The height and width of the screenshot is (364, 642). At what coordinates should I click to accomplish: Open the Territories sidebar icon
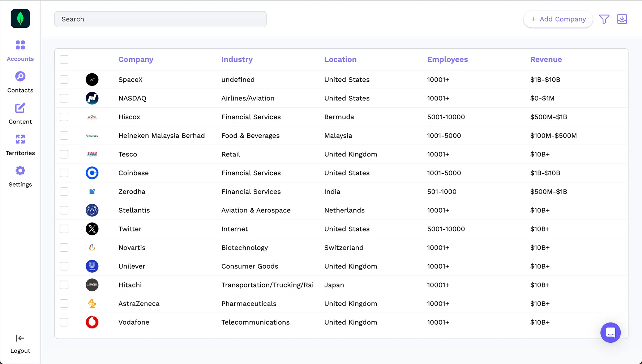tap(20, 139)
